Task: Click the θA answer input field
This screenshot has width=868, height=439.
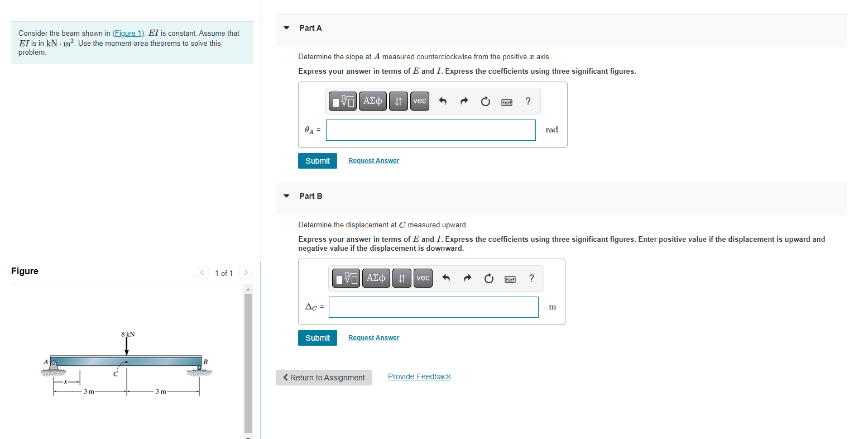Action: click(x=431, y=130)
